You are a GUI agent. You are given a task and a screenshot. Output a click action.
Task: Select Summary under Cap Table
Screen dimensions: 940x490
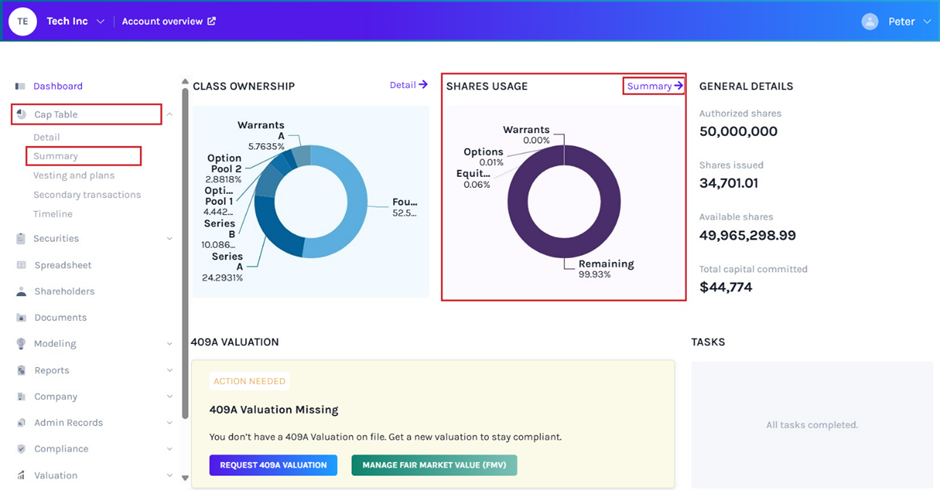pyautogui.click(x=56, y=156)
